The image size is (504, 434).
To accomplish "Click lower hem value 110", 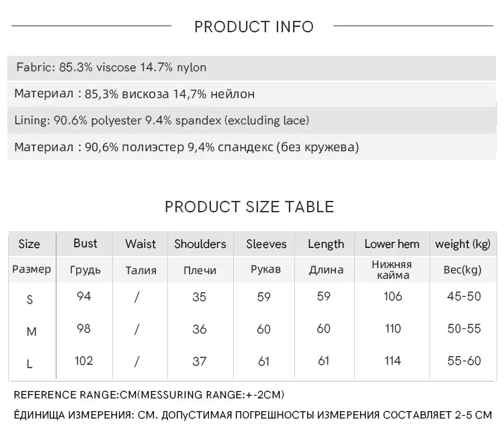I will point(393,329).
